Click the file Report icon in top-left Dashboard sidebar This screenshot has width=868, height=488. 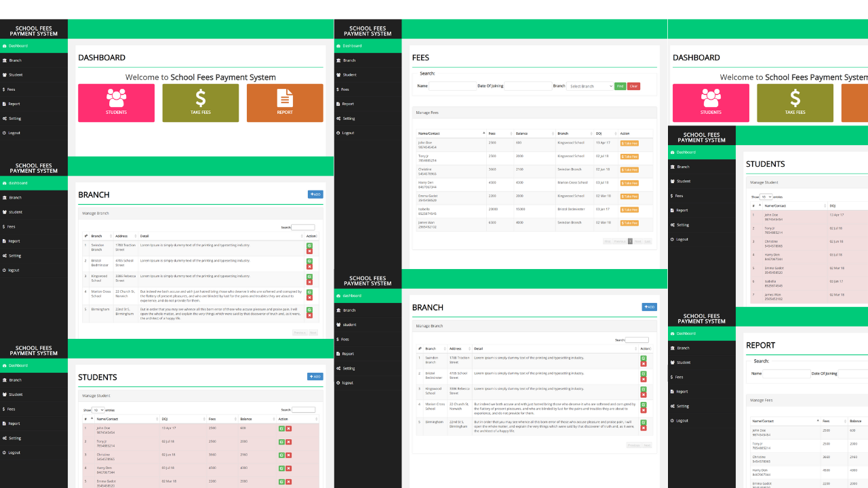[5, 104]
